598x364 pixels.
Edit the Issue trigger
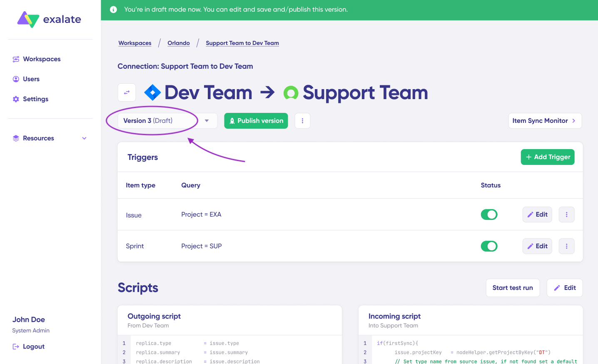coord(537,214)
